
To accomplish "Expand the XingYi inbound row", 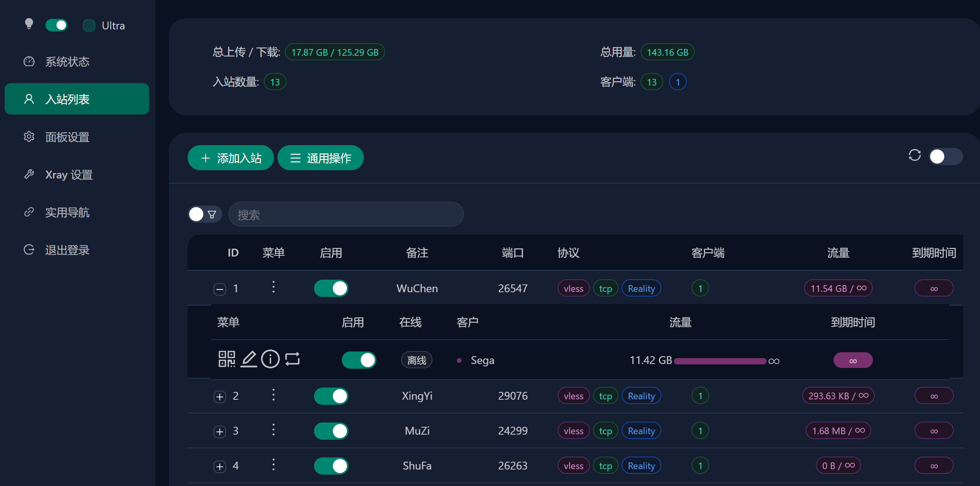I will pos(220,397).
